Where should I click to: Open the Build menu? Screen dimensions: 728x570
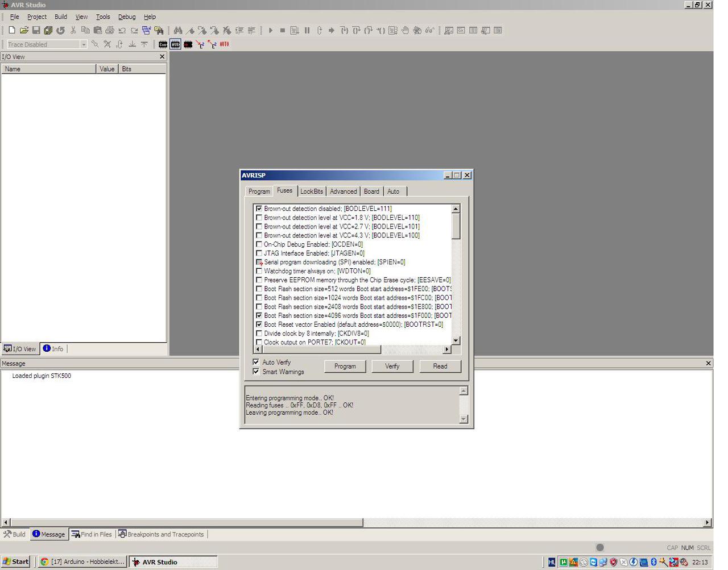pos(61,17)
